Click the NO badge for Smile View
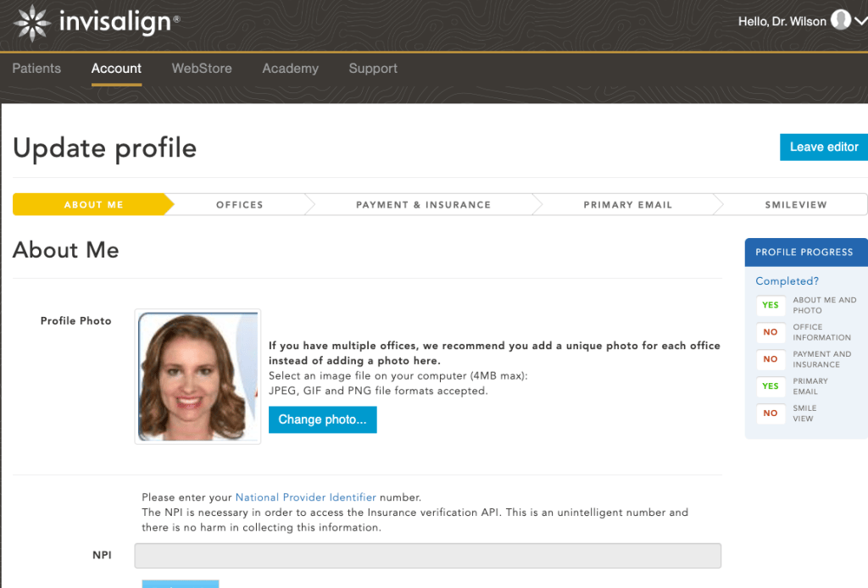The width and height of the screenshot is (868, 588). [x=770, y=413]
